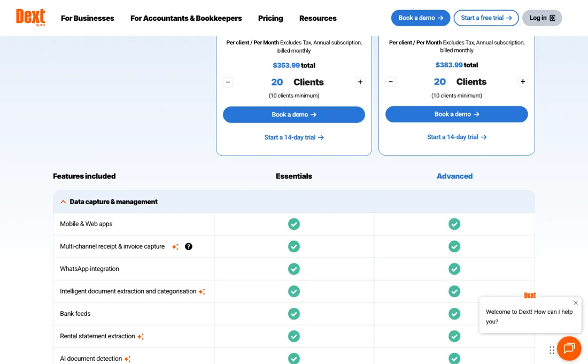The width and height of the screenshot is (588, 364).
Task: Open the For Businesses menu
Action: click(87, 18)
